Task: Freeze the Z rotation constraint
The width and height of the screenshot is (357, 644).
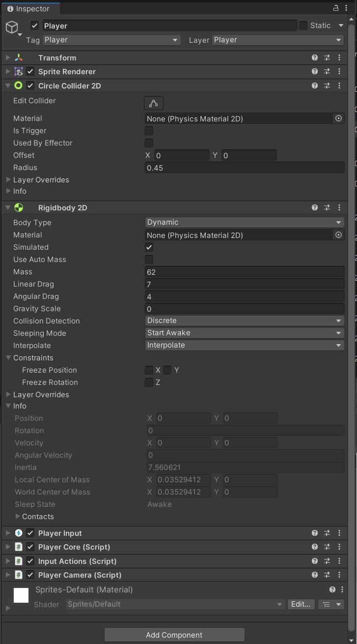Action: (149, 382)
